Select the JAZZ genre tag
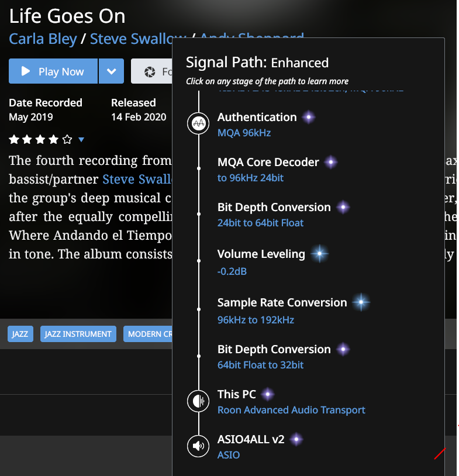Viewport: 459px width, 476px height. coord(20,334)
